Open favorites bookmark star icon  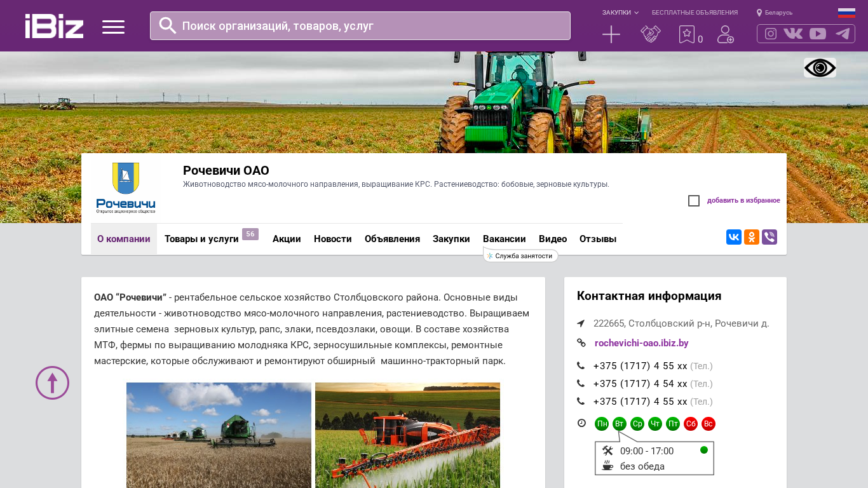(687, 34)
